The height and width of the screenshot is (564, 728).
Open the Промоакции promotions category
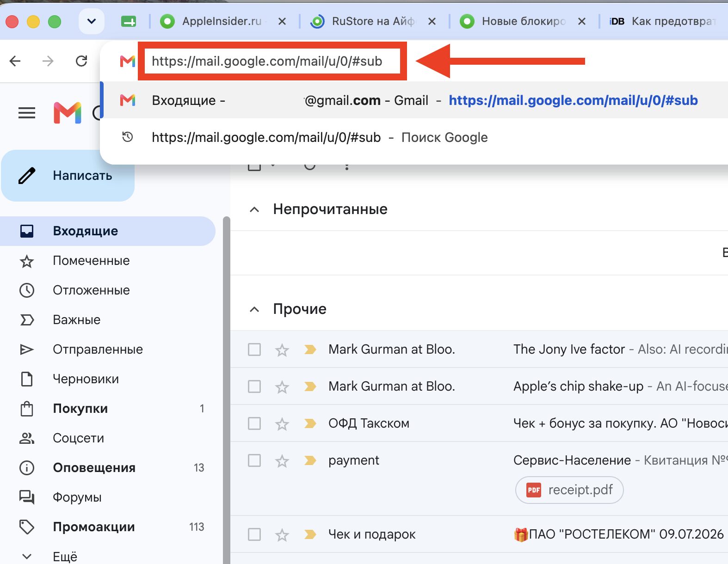click(x=108, y=527)
